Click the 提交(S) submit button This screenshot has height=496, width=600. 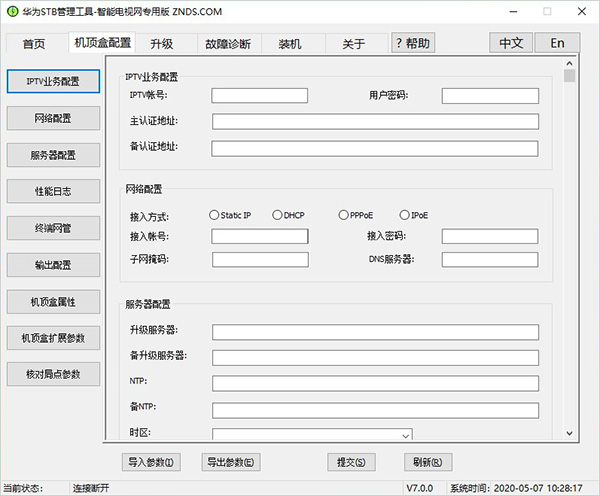351,462
